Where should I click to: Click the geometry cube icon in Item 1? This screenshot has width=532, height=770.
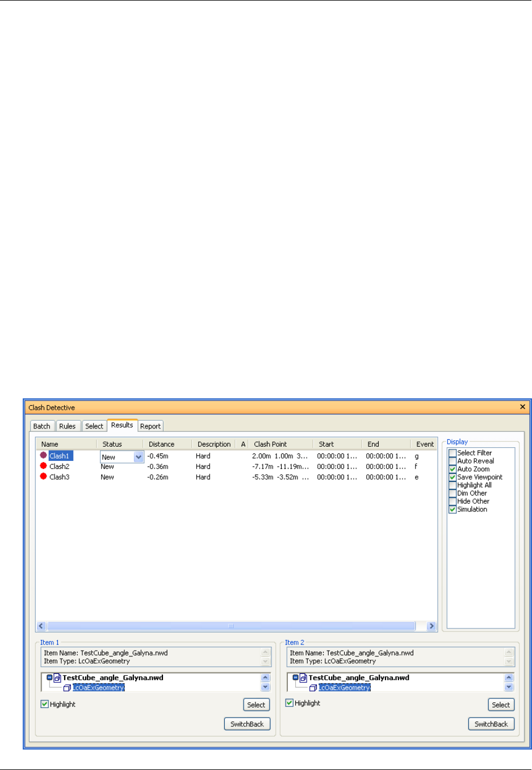tap(67, 688)
